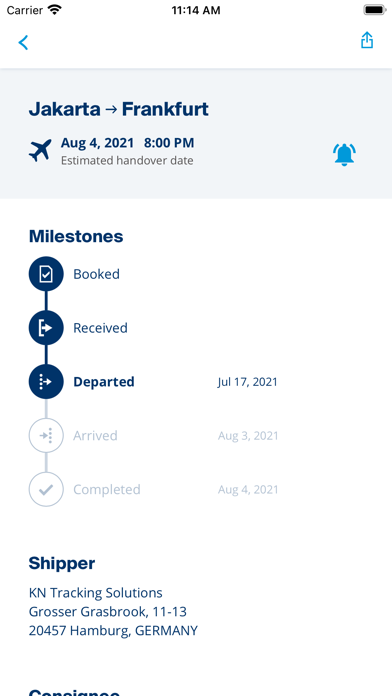Tap the Booked milestone label
The width and height of the screenshot is (392, 696).
coord(96,274)
